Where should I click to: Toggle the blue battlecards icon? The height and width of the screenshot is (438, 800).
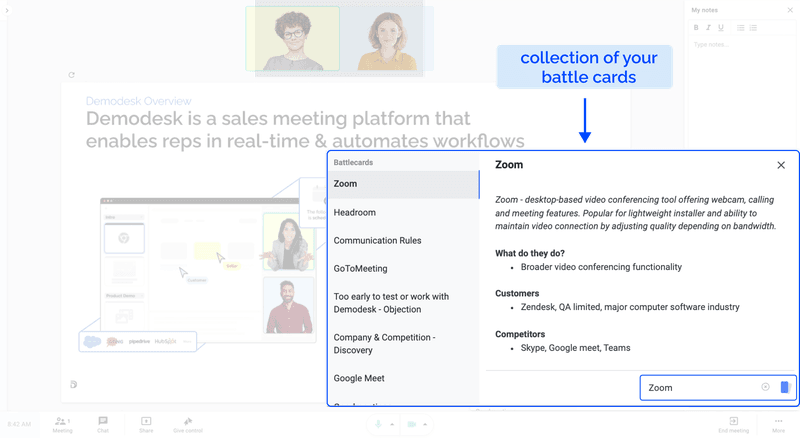pyautogui.click(x=785, y=387)
